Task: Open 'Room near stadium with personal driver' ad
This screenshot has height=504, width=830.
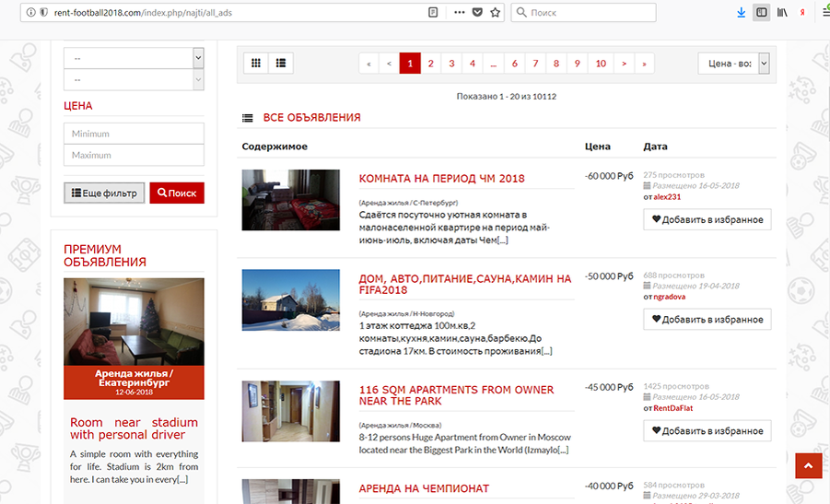Action: [134, 428]
